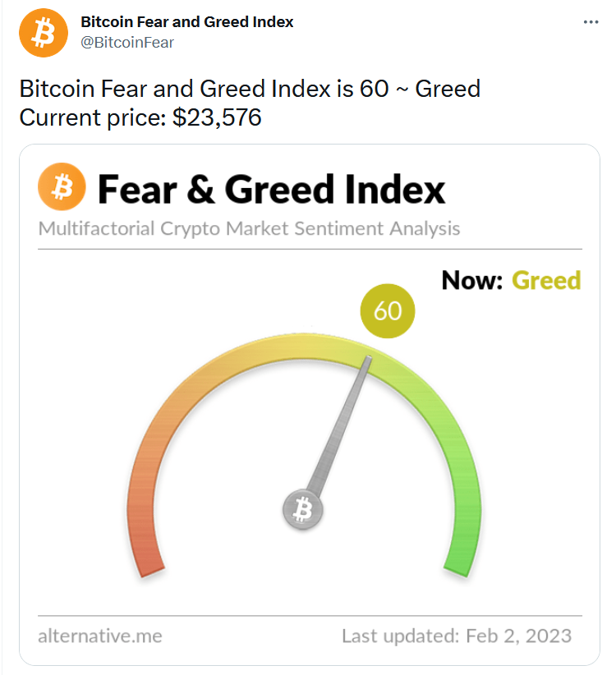Image resolution: width=616 pixels, height=675 pixels.
Task: Click the yellow-green "Greed" status text
Action: pos(546,281)
